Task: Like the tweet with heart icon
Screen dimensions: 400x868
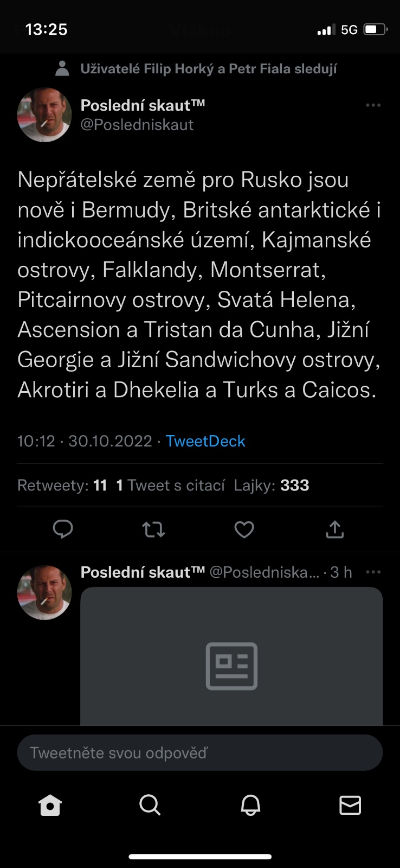Action: tap(244, 529)
